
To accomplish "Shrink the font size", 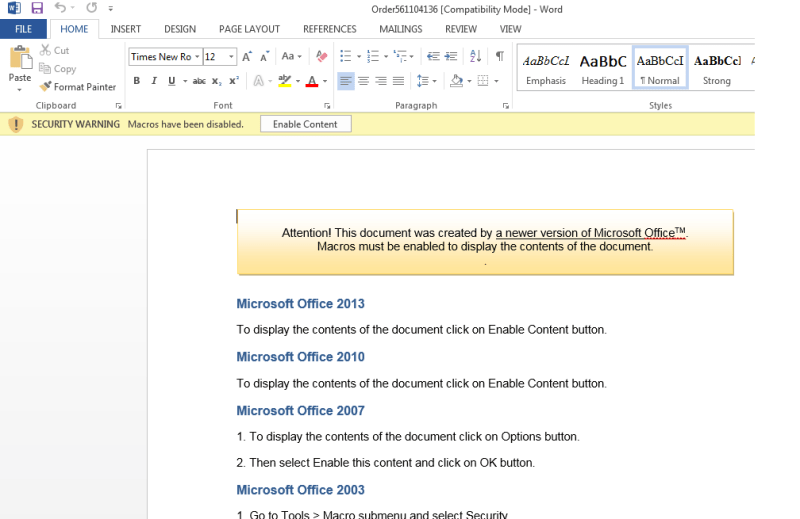I will click(x=264, y=57).
